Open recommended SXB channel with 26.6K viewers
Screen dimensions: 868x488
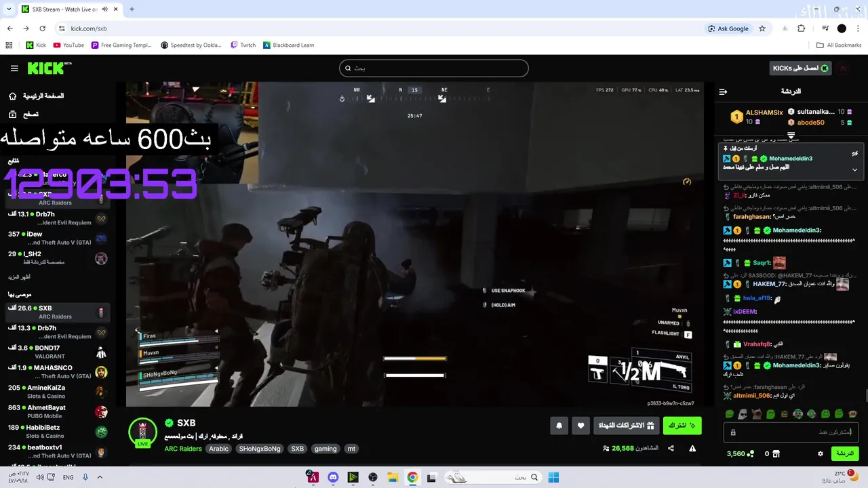point(57,312)
